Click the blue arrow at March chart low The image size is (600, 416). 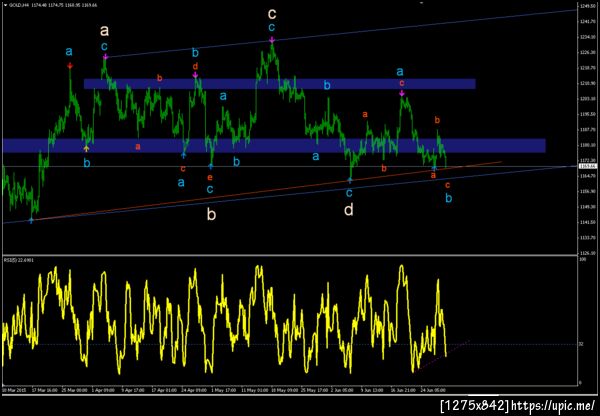tap(31, 220)
